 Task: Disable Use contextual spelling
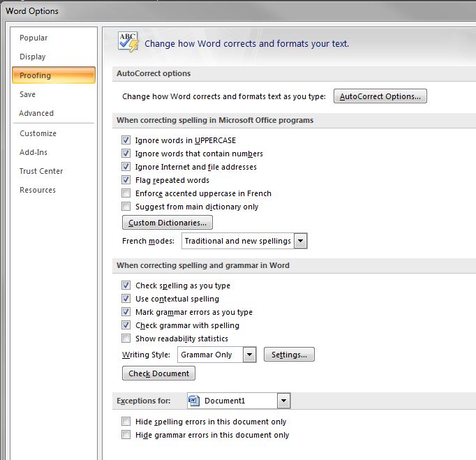tap(126, 299)
